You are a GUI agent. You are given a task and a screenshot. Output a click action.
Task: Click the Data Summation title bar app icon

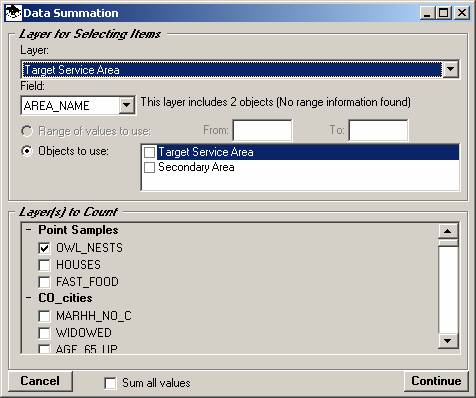point(13,13)
